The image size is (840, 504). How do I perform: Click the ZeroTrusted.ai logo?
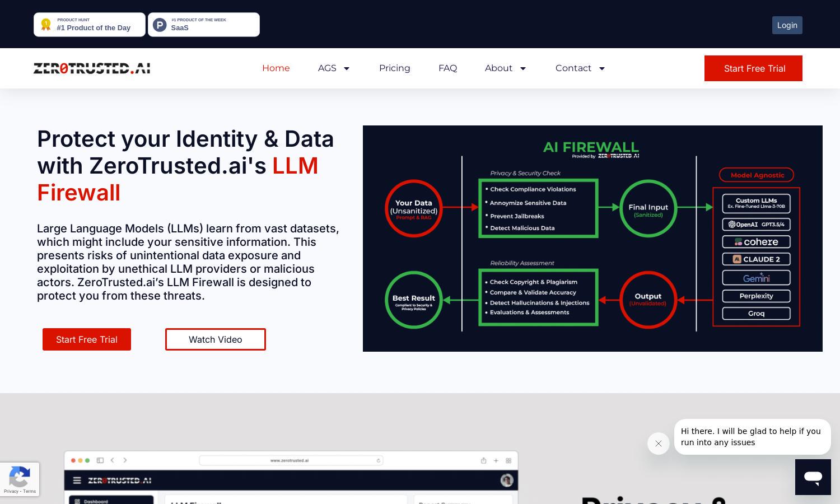click(x=92, y=68)
